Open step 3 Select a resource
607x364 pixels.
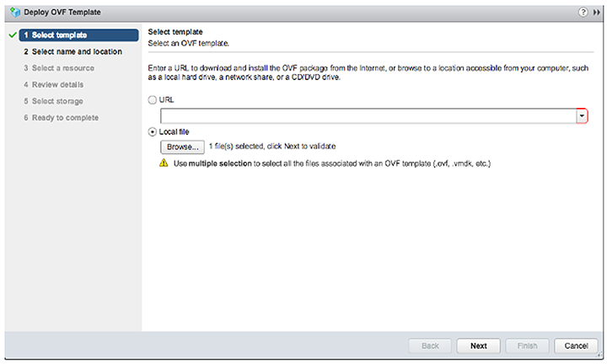pyautogui.click(x=59, y=68)
